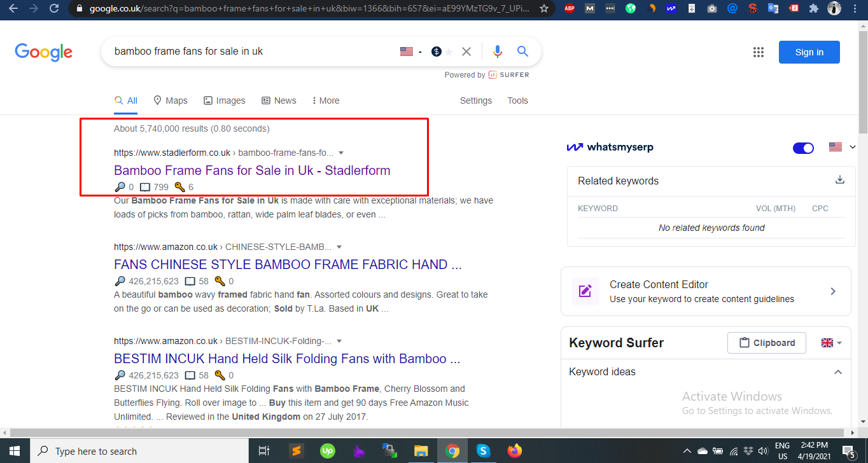This screenshot has height=463, width=868.
Task: Download related keywords with the download icon
Action: [839, 180]
